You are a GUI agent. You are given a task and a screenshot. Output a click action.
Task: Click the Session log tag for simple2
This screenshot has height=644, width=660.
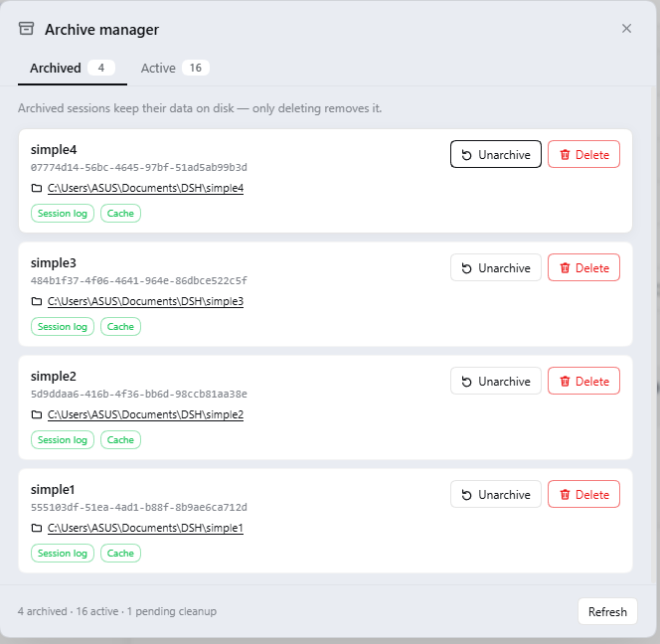coord(63,440)
